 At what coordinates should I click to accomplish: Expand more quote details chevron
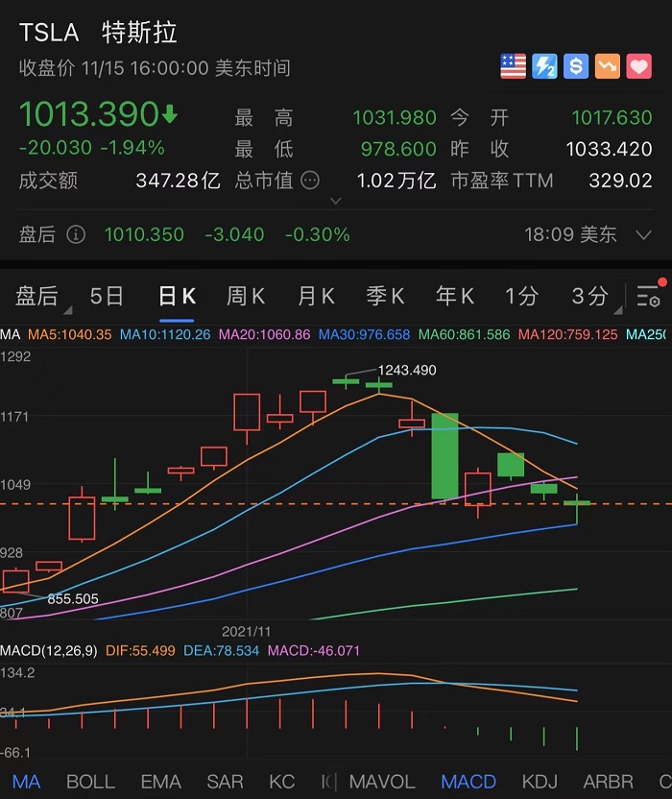(x=335, y=201)
